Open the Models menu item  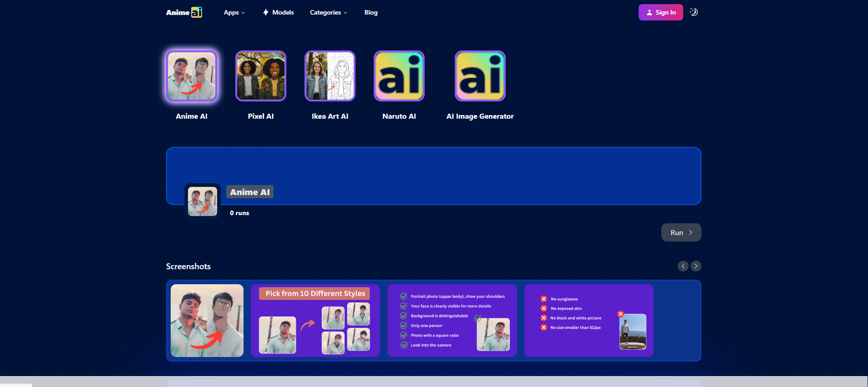coord(278,12)
